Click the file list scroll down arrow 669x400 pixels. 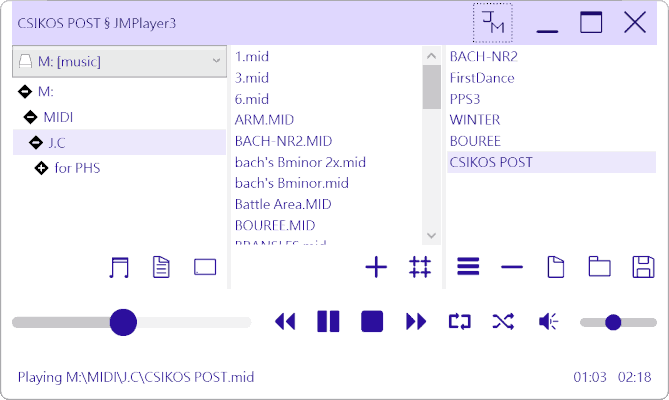click(431, 235)
